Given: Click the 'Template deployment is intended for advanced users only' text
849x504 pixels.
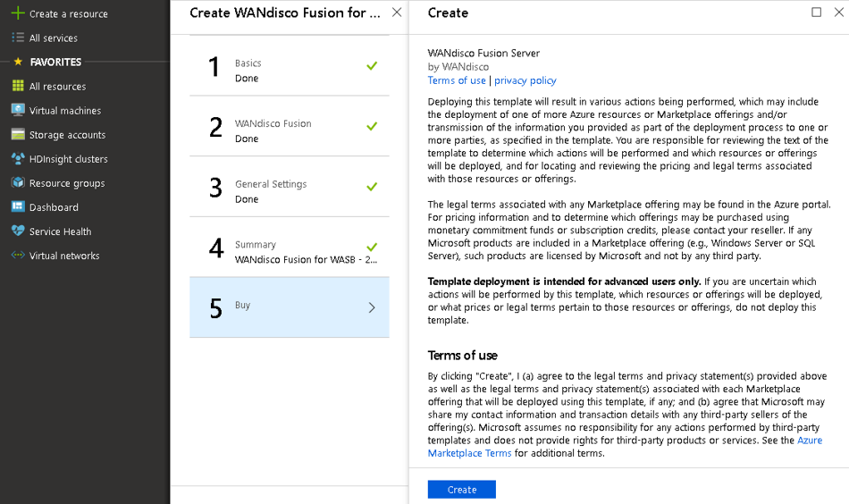Looking at the screenshot, I should coord(564,281).
